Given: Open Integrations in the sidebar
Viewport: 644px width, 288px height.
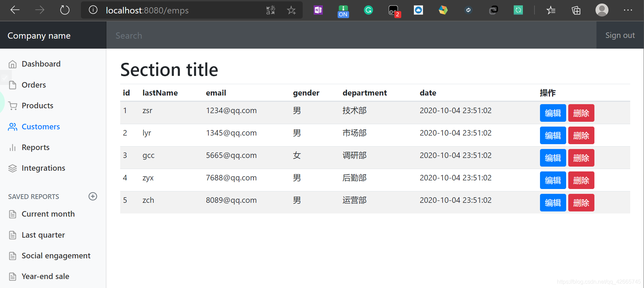Looking at the screenshot, I should point(43,168).
